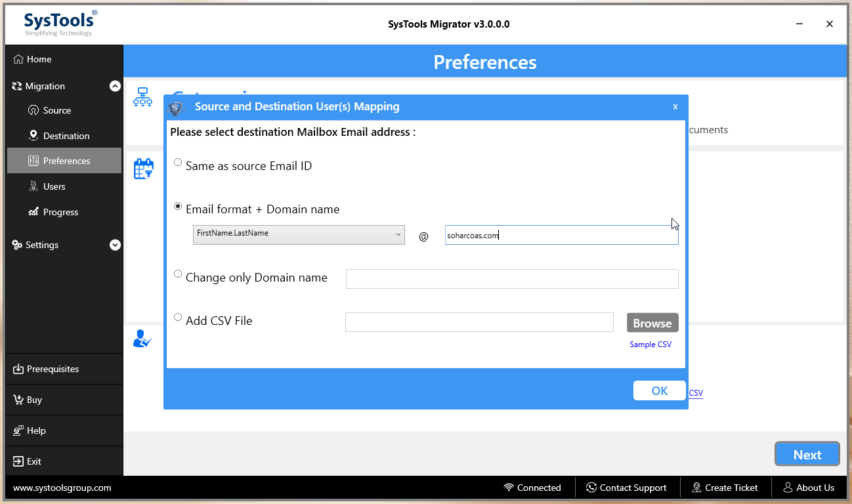This screenshot has height=504, width=852.
Task: Minimize the SysTools Migrator window
Action: coord(799,24)
